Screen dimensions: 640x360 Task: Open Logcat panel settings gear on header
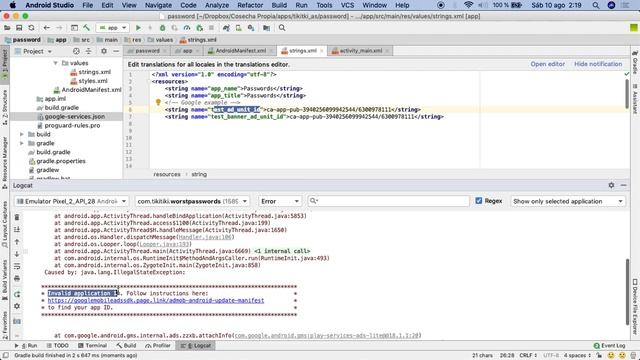click(611, 185)
